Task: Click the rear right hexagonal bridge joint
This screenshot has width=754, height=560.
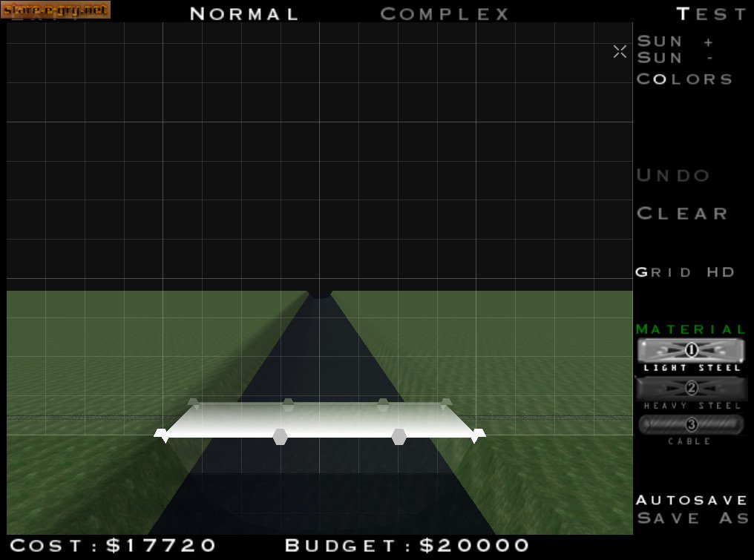Action: [x=382, y=404]
